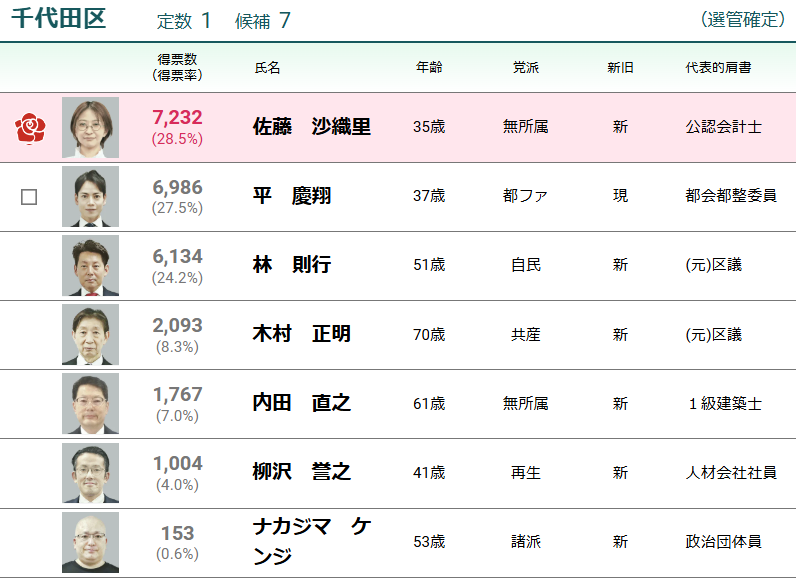Select the name 木村 正明
This screenshot has height=585, width=802.
302,334
